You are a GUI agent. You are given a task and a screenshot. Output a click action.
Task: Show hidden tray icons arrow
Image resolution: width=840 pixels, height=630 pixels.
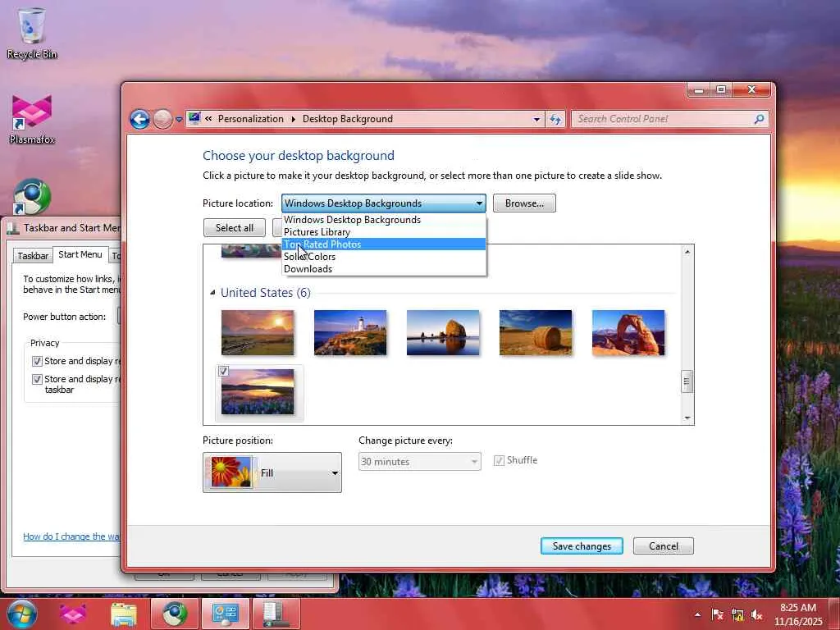[697, 614]
